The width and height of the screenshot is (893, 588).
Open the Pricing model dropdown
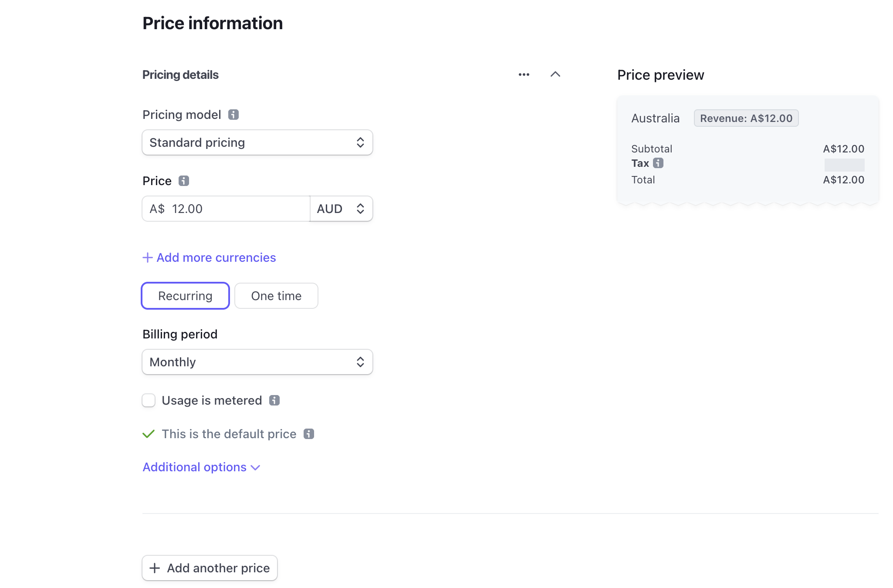tap(258, 142)
